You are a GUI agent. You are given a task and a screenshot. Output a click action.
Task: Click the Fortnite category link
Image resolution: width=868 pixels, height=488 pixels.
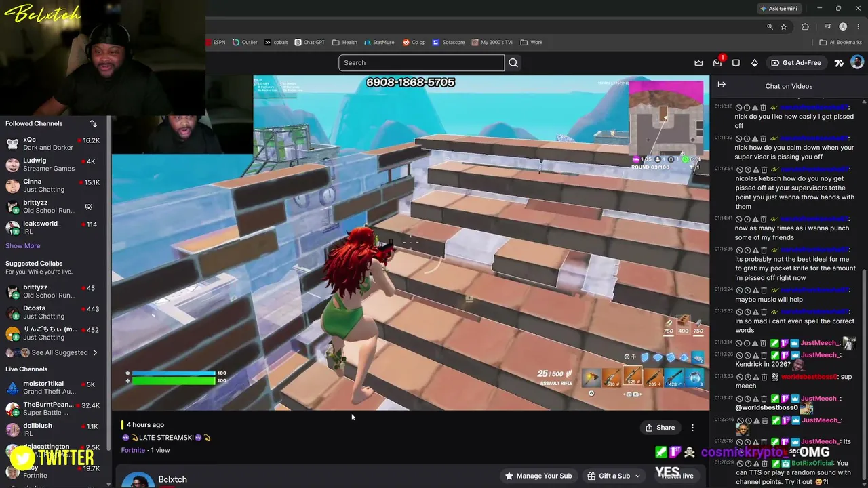click(133, 450)
